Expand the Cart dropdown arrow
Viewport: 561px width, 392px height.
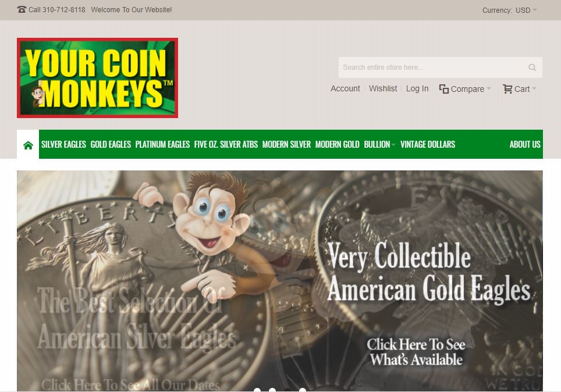534,88
